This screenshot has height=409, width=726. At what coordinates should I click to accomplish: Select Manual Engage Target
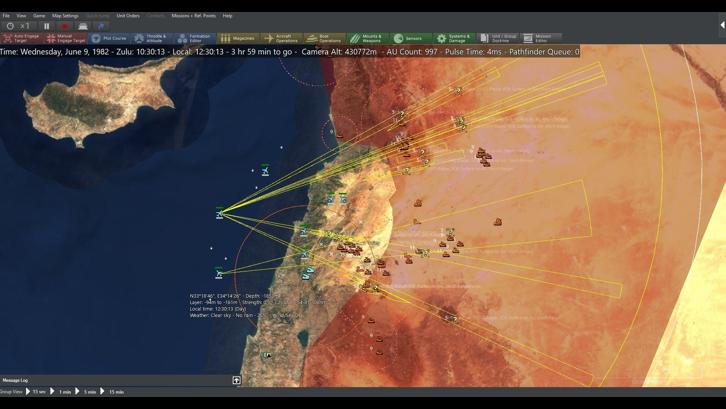66,38
